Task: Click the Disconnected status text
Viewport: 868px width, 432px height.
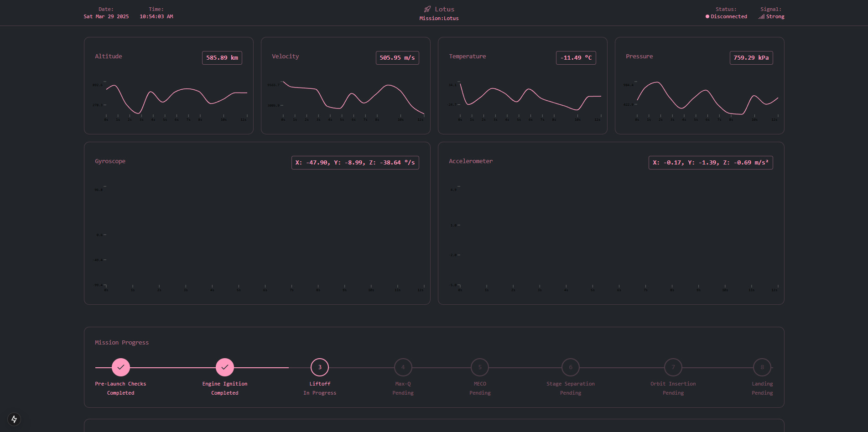Action: pyautogui.click(x=729, y=16)
